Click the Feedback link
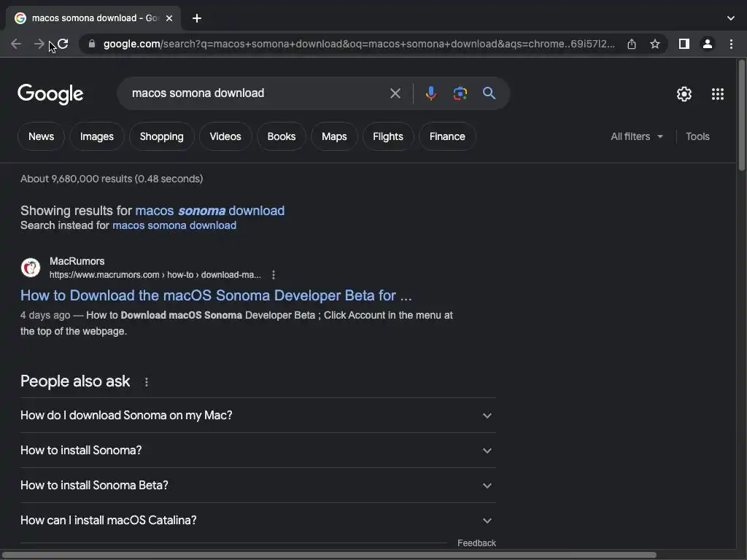The image size is (747, 560). 476,543
